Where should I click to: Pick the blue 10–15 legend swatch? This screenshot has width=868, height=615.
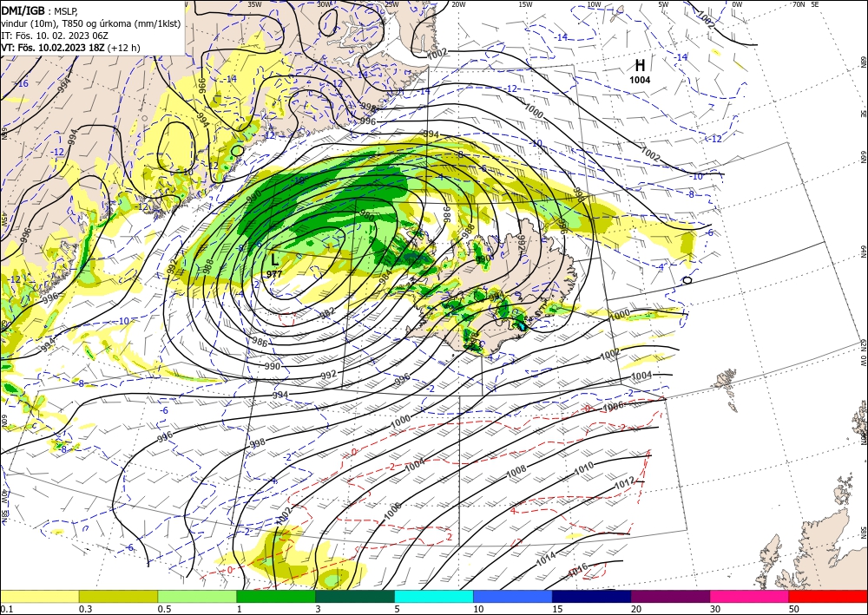[x=513, y=597]
